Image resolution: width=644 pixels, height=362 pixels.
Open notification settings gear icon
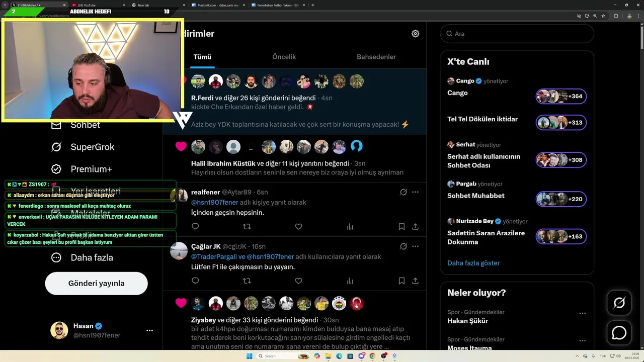click(x=415, y=34)
